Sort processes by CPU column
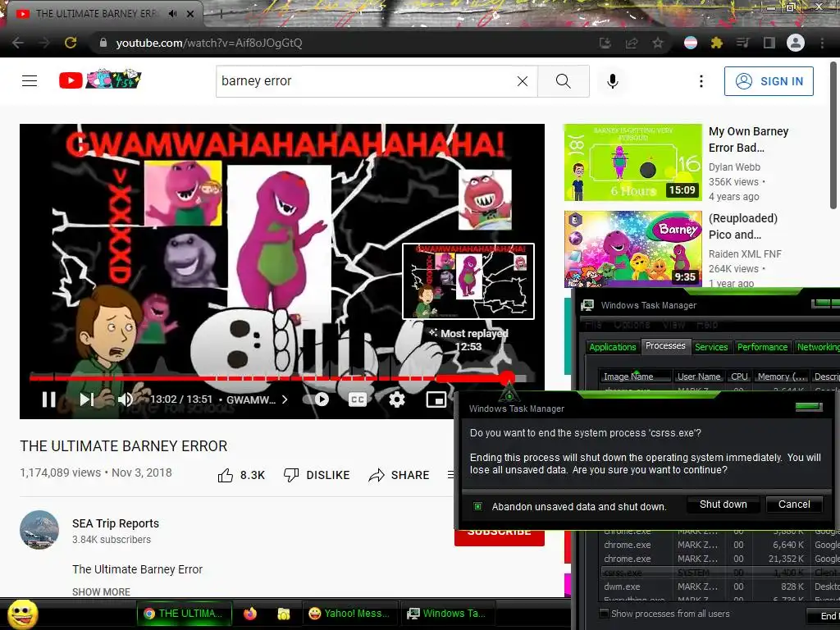The image size is (840, 630). click(739, 377)
